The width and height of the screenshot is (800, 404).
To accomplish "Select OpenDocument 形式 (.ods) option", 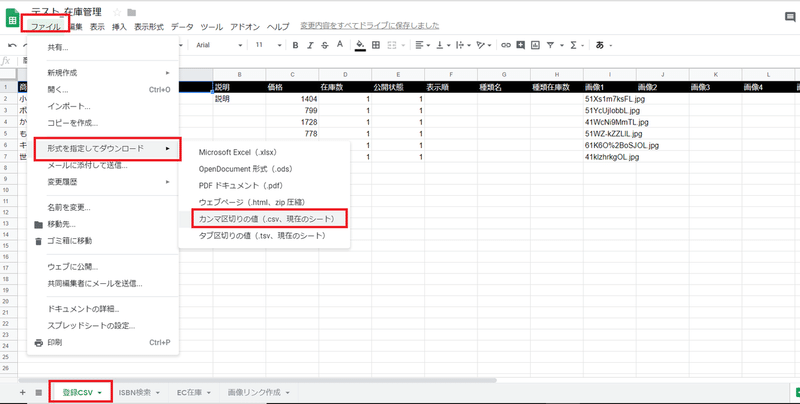I will point(264,168).
